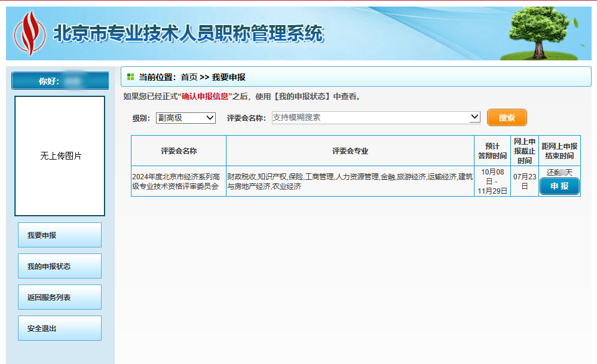
Task: Click the green grid icon beside 当前位置
Action: pos(130,76)
